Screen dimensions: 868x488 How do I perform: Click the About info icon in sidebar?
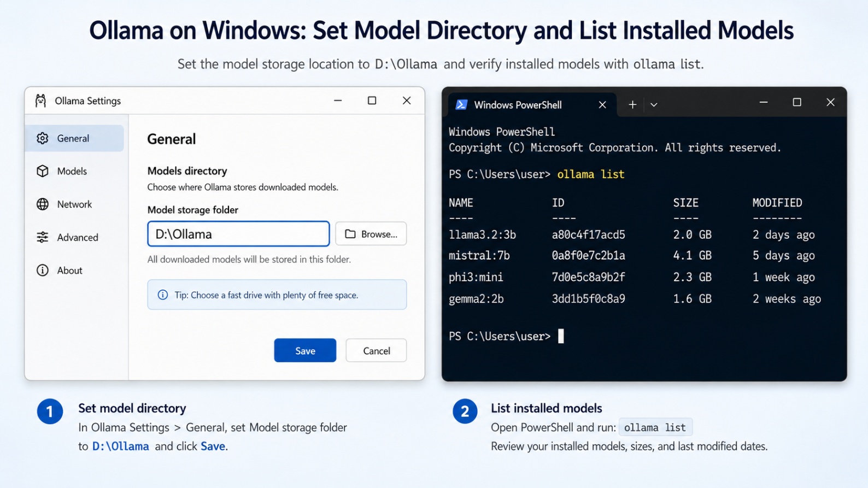(x=43, y=271)
